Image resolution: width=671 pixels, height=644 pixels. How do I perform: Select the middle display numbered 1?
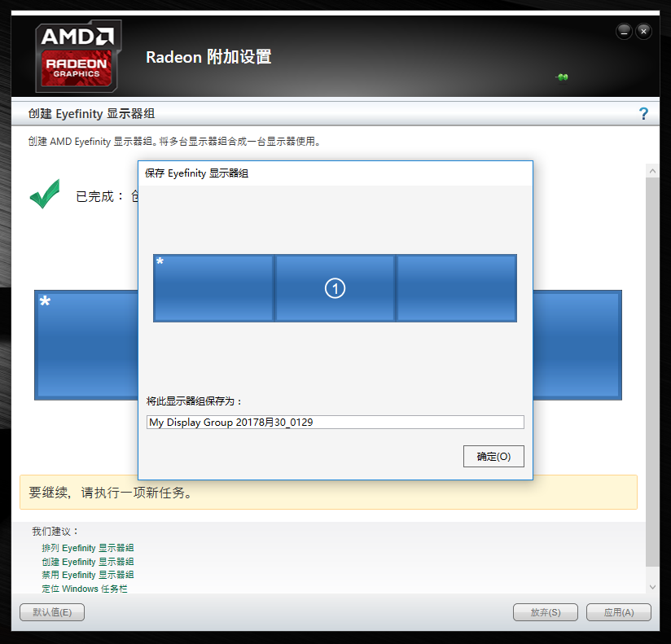(x=335, y=288)
